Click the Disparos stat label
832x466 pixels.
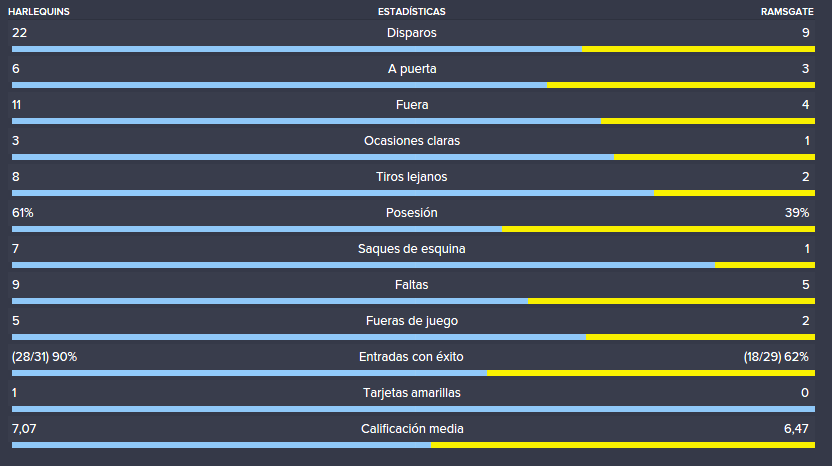pyautogui.click(x=412, y=33)
